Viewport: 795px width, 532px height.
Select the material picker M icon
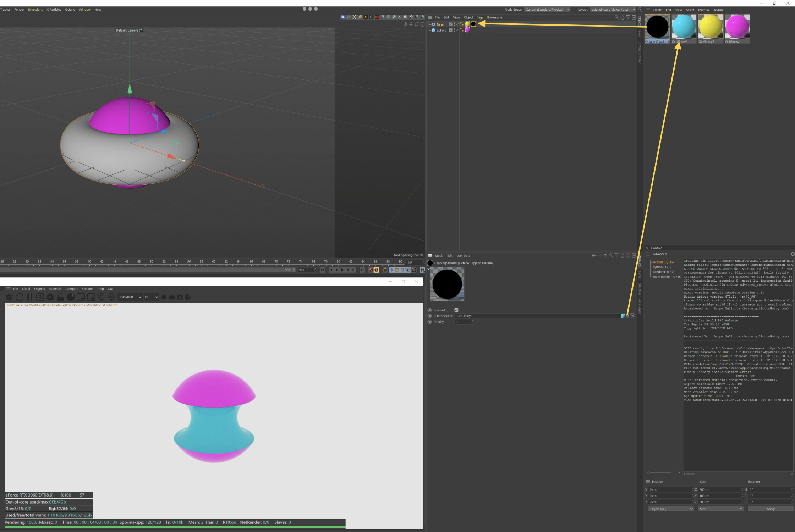(111, 297)
